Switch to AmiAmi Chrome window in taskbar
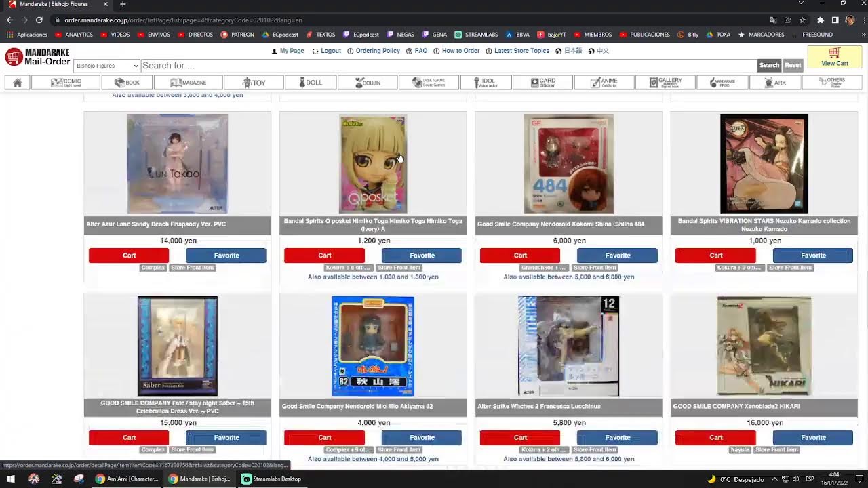Screen dimensions: 868x488 [127, 479]
